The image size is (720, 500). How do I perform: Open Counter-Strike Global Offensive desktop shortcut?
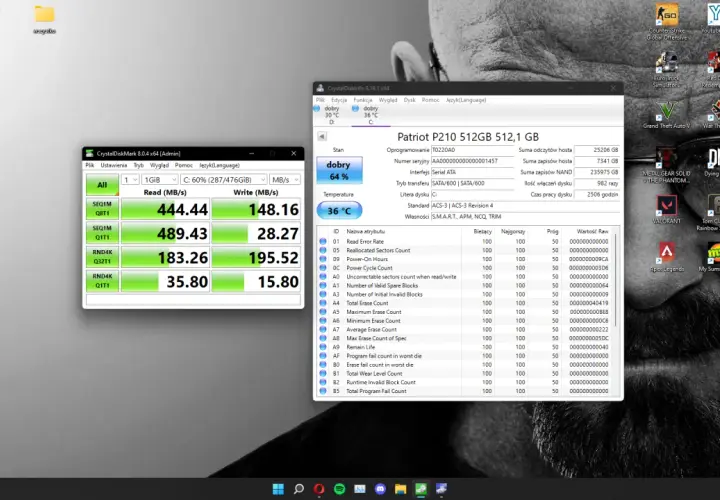[667, 21]
